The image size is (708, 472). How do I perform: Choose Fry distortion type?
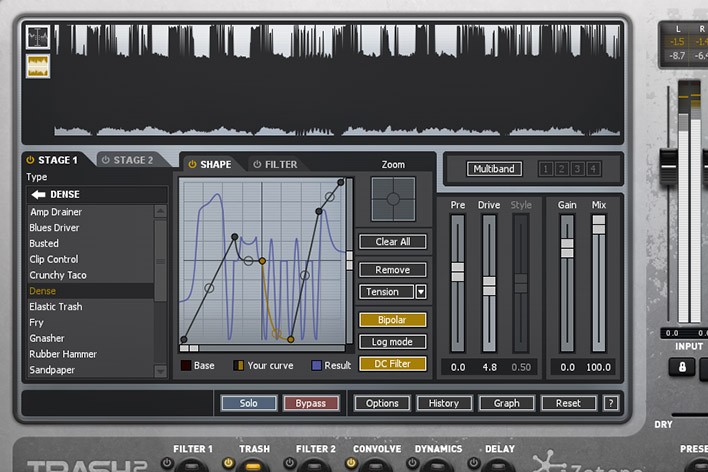coord(90,322)
